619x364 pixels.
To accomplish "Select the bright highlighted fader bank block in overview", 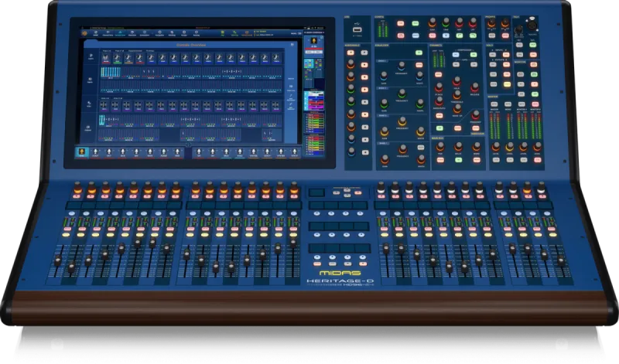I will click(110, 72).
